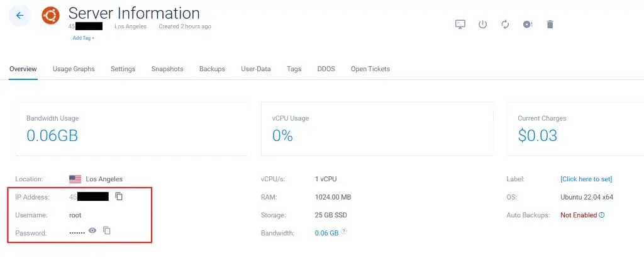This screenshot has height=260, width=644.
Task: Go to the Snapshots tab
Action: (167, 69)
